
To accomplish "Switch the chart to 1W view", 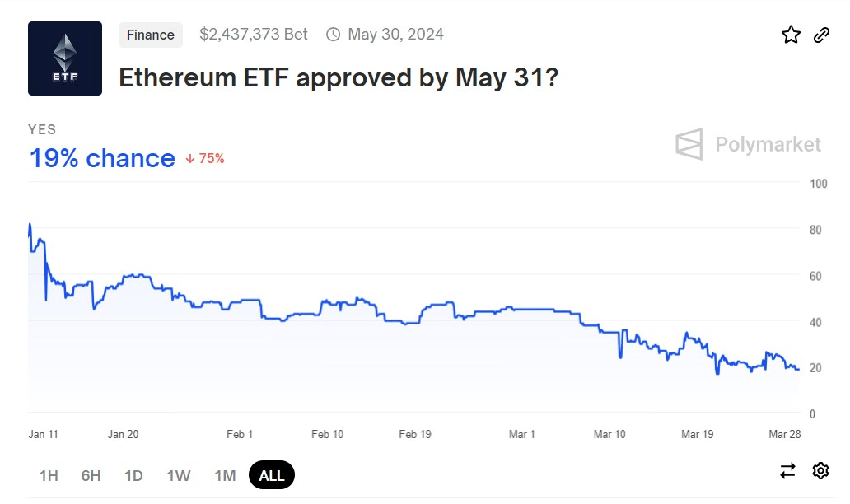I will point(178,475).
